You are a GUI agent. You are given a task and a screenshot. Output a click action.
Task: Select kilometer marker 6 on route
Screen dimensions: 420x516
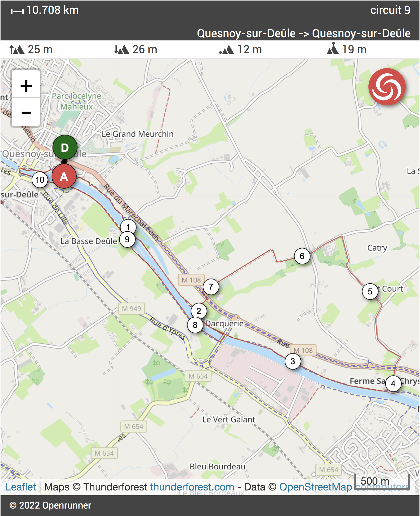click(x=302, y=256)
